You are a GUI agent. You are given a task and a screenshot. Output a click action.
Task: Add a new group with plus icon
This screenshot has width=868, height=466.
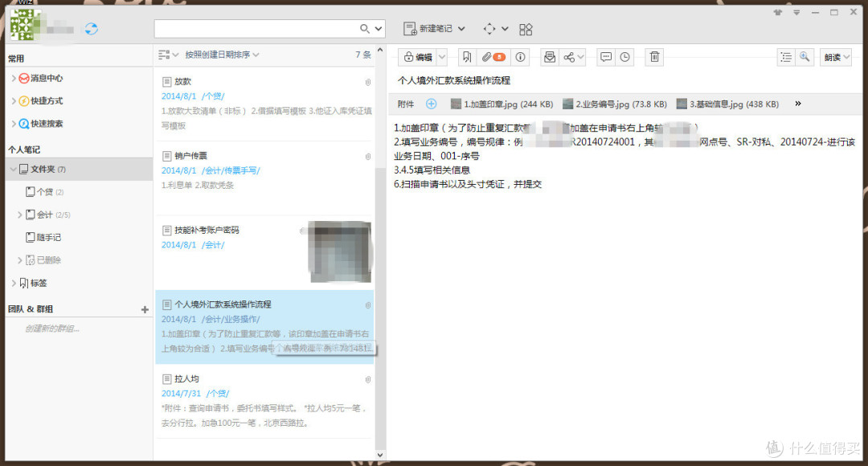145,309
